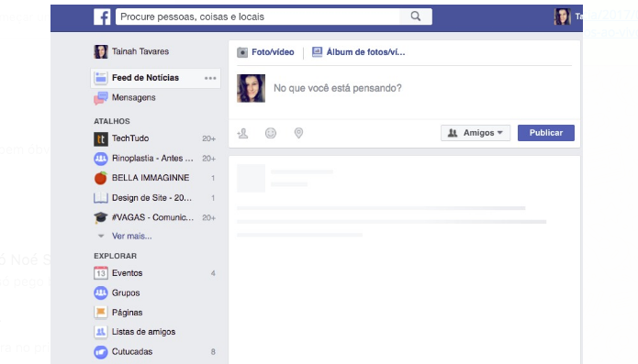Open Listas de amigos
Screen dimensions: 638x364
[143, 332]
